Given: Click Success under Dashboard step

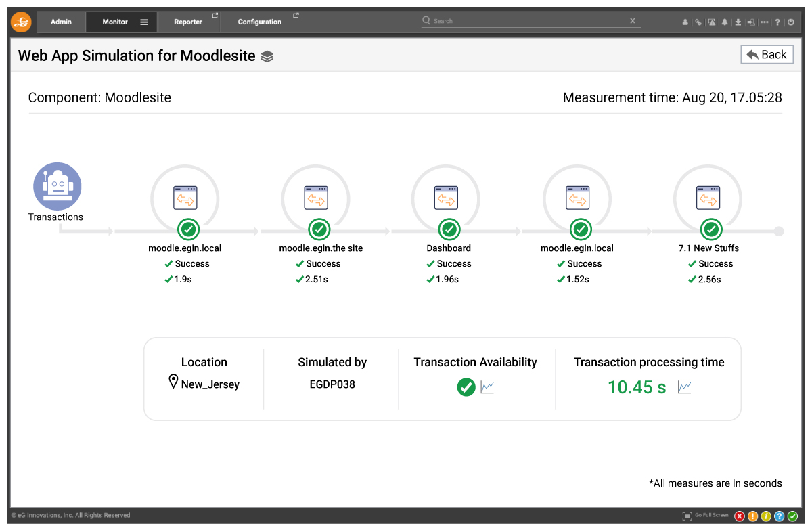Looking at the screenshot, I should [x=454, y=264].
